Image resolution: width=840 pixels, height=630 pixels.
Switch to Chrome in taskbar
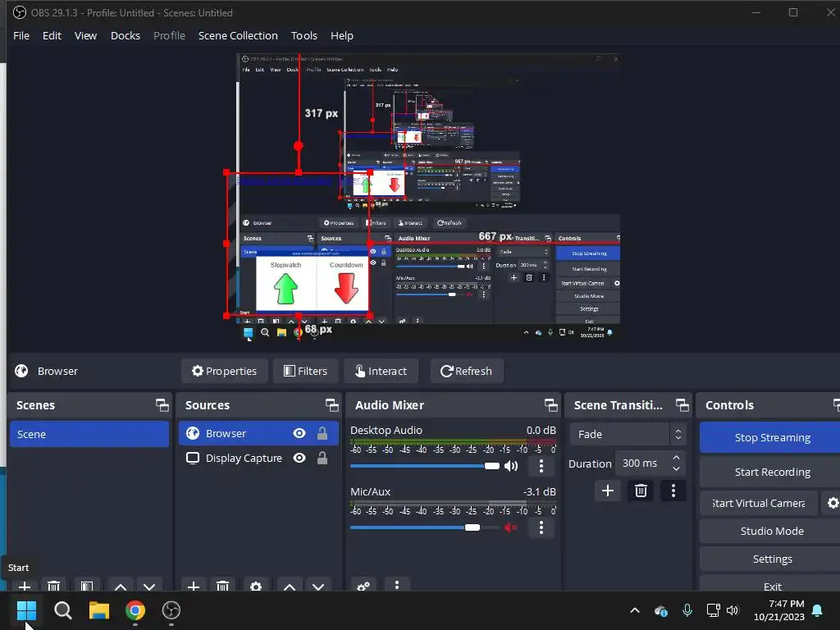coord(135,609)
